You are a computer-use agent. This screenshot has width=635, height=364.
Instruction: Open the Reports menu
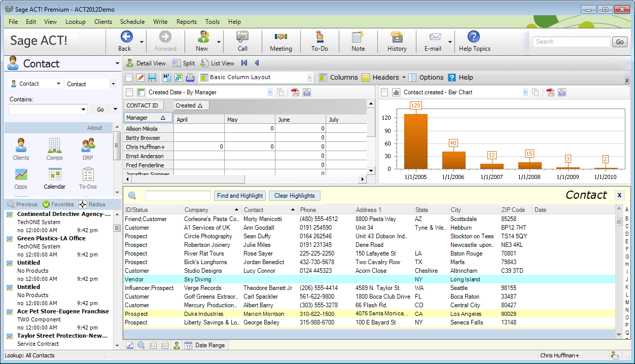point(187,22)
